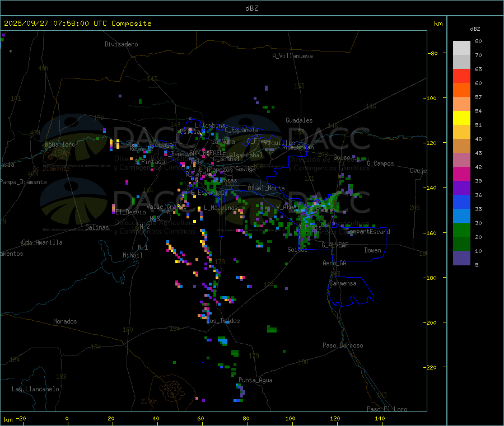Click the A_Villanueva map label
504x426 pixels.
[292, 56]
